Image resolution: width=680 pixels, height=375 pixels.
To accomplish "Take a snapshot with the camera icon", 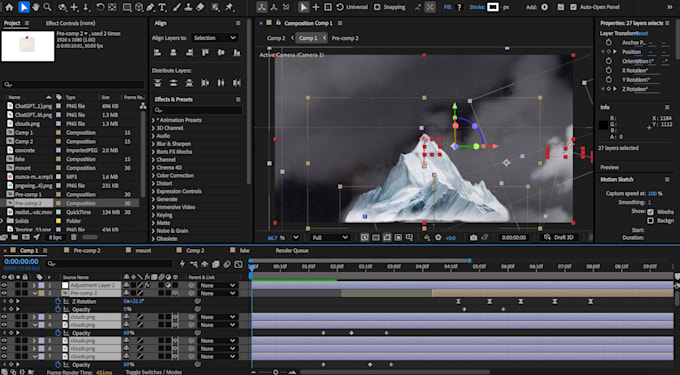I will pyautogui.click(x=473, y=238).
